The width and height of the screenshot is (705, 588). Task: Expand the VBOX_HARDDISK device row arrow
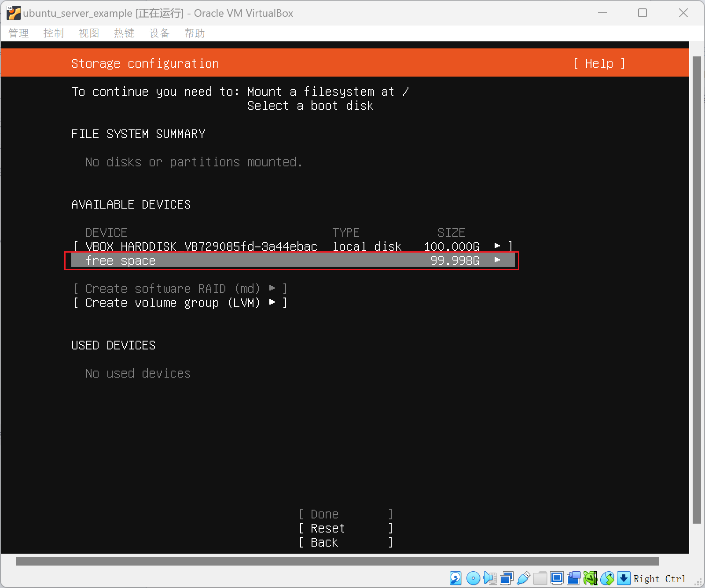[x=497, y=246]
